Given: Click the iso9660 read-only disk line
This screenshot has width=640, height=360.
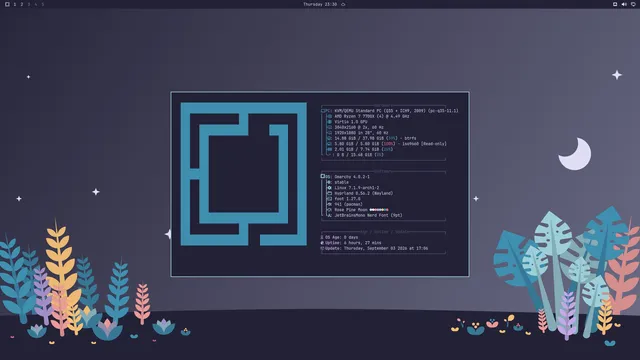Looking at the screenshot, I should tap(390, 144).
